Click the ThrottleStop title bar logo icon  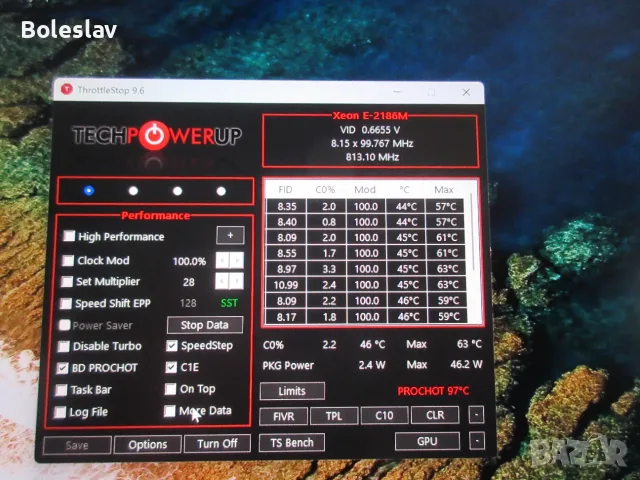[x=67, y=89]
